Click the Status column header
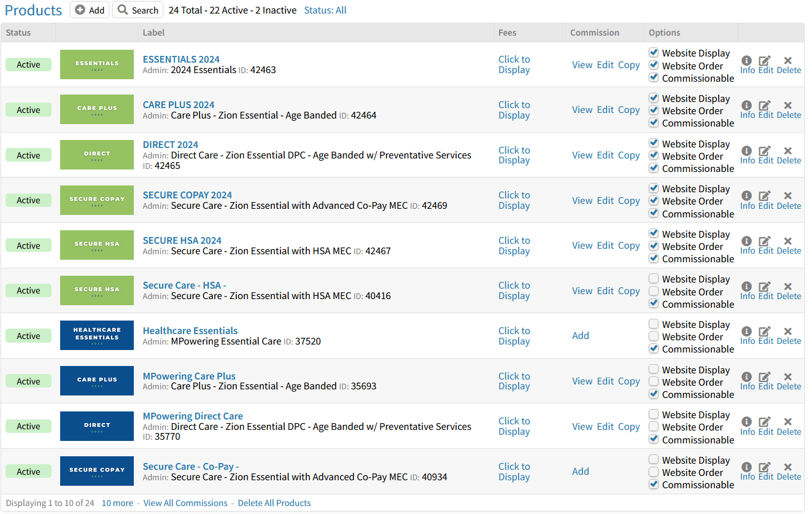812x514 pixels. pos(18,33)
